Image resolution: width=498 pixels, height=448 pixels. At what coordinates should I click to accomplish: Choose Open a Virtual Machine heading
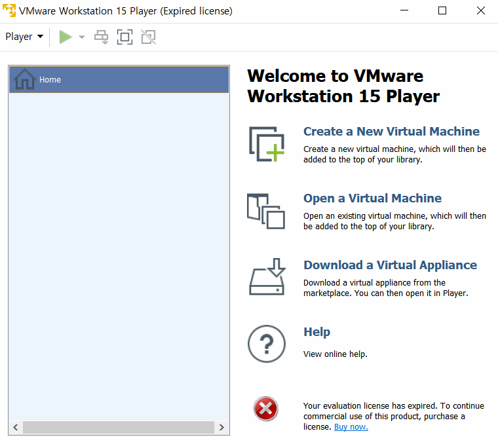[x=372, y=198]
